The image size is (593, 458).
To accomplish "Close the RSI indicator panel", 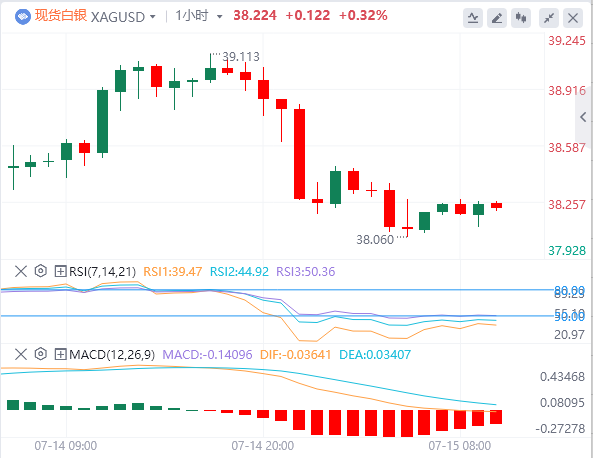I will point(21,271).
